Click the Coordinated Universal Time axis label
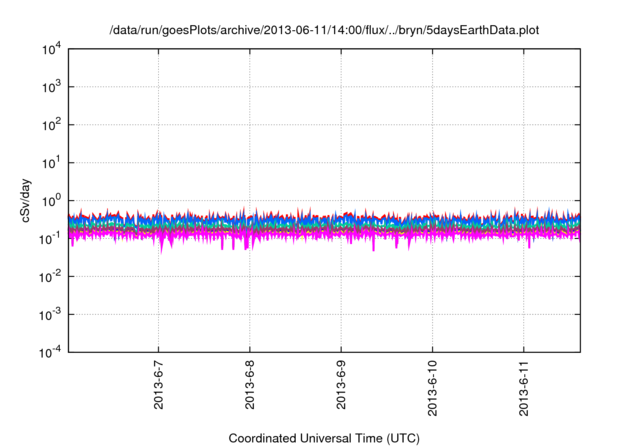 coord(324,438)
